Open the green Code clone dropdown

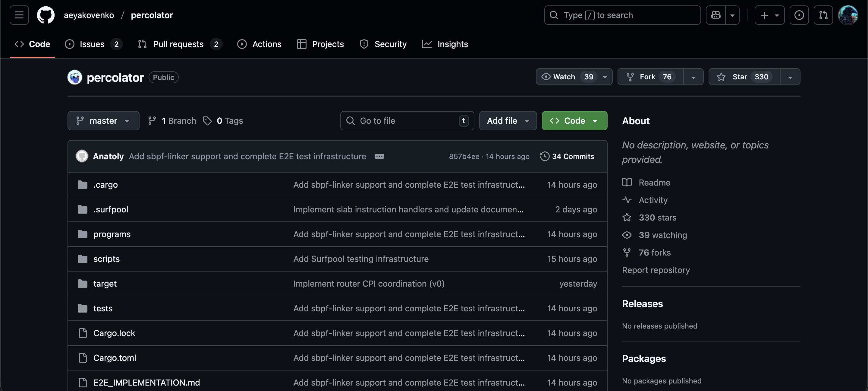pos(574,121)
